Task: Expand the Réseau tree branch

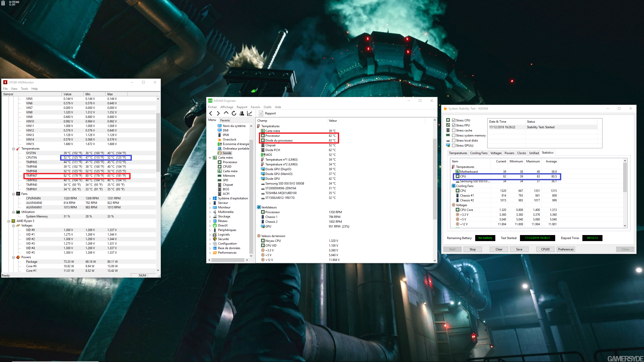Action: (x=210, y=221)
